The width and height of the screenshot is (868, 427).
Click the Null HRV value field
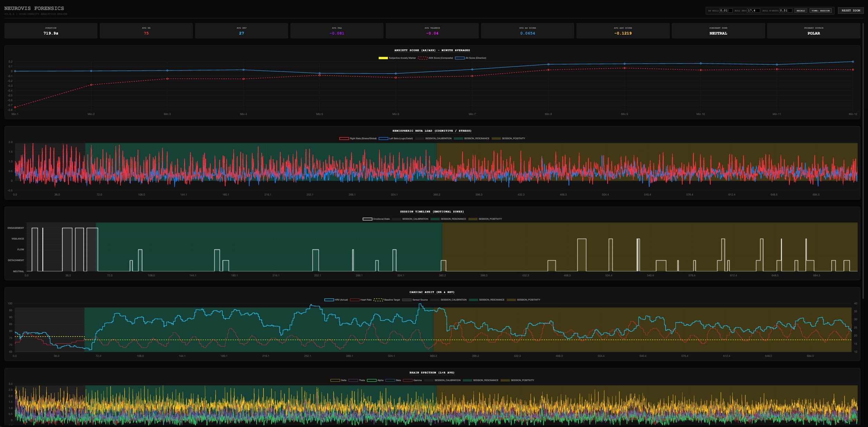(x=753, y=11)
